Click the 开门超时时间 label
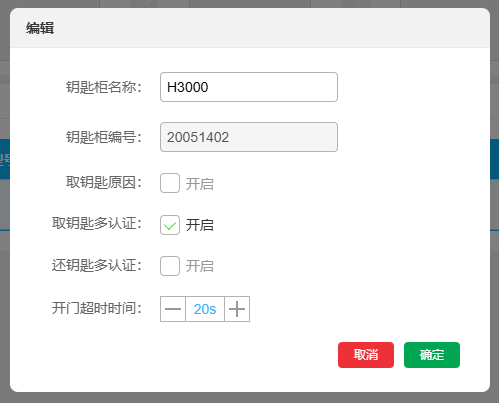Screen dimensions: 499x403 click(x=97, y=308)
